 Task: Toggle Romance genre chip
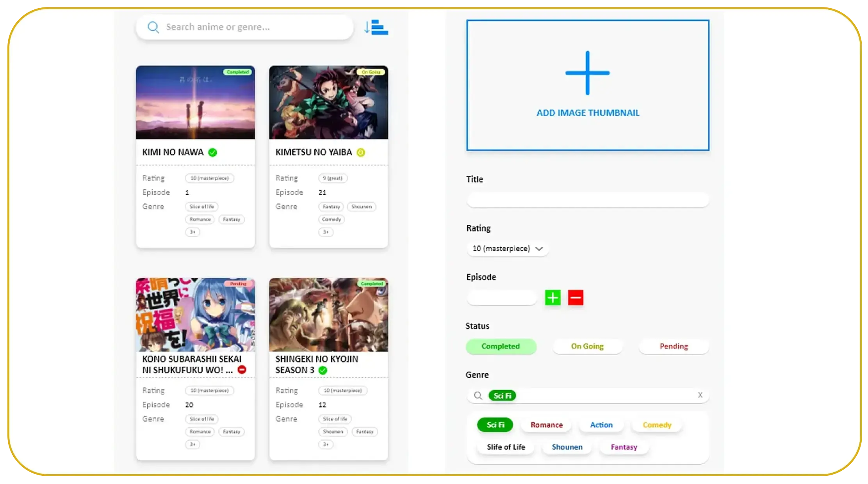(x=547, y=425)
